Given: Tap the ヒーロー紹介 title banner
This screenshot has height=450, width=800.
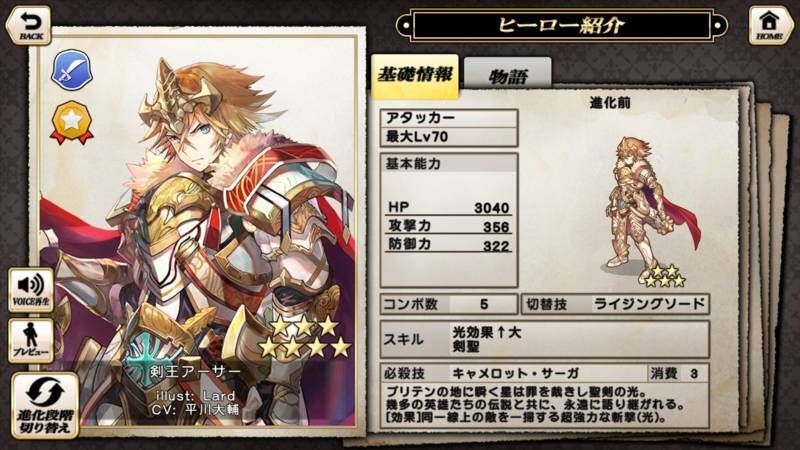Looking at the screenshot, I should (x=561, y=25).
